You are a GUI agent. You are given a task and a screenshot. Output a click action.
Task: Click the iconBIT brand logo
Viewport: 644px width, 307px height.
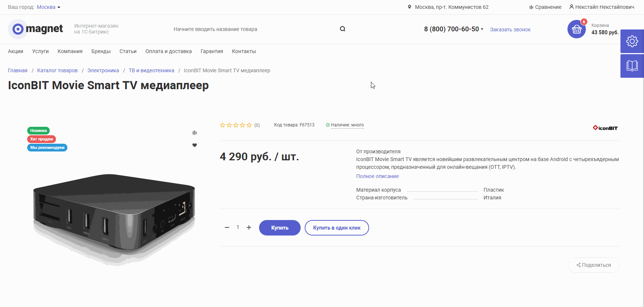click(x=605, y=128)
